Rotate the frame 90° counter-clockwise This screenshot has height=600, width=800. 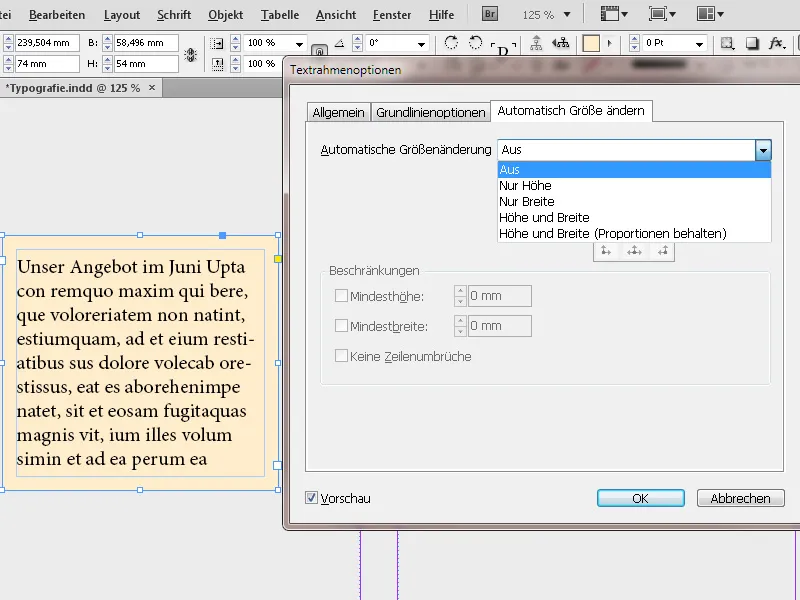(476, 43)
